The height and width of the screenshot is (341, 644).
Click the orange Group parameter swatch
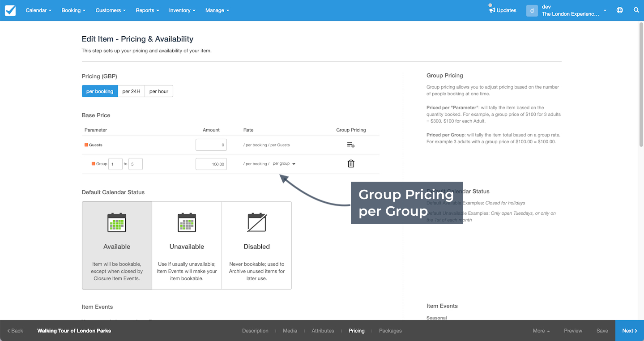94,164
